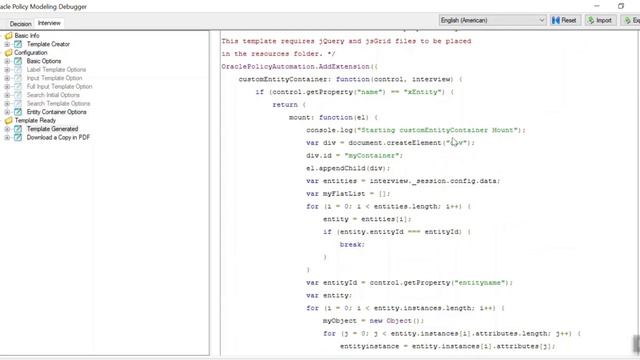Select Basic Options in the tree
This screenshot has width=640, height=360.
pos(44,61)
